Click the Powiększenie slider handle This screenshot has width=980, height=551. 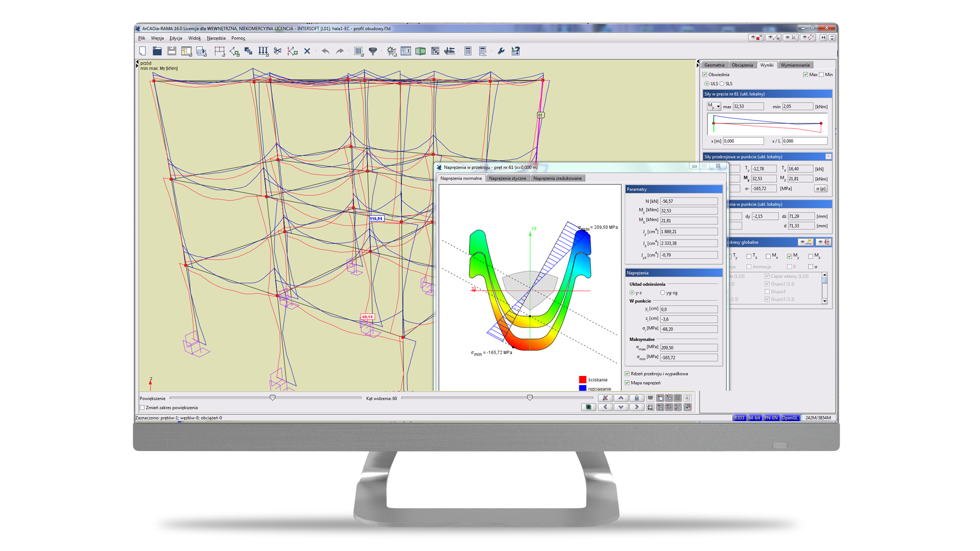coord(273,398)
